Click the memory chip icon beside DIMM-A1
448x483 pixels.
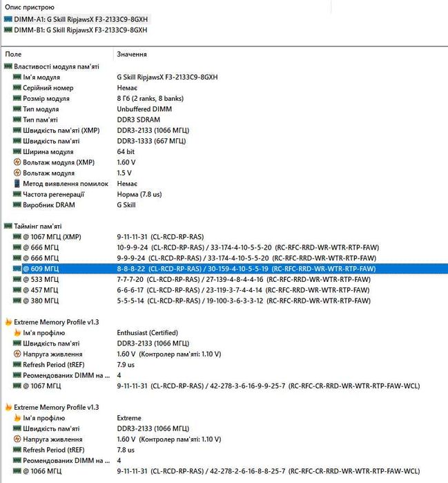[8, 19]
